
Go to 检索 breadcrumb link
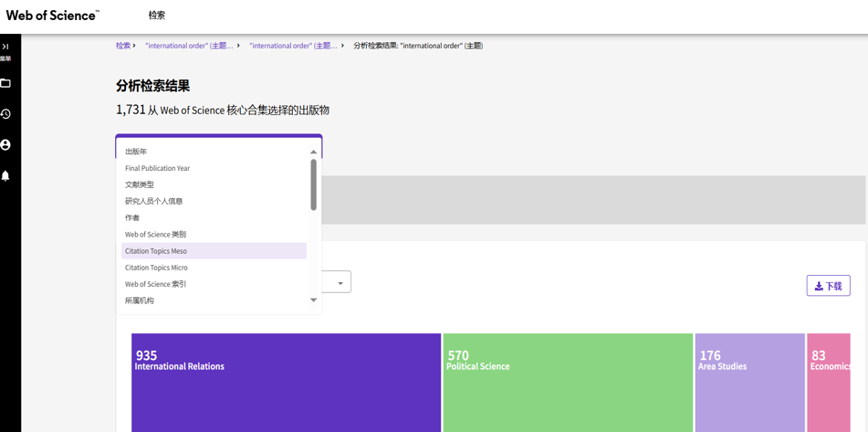(x=122, y=46)
